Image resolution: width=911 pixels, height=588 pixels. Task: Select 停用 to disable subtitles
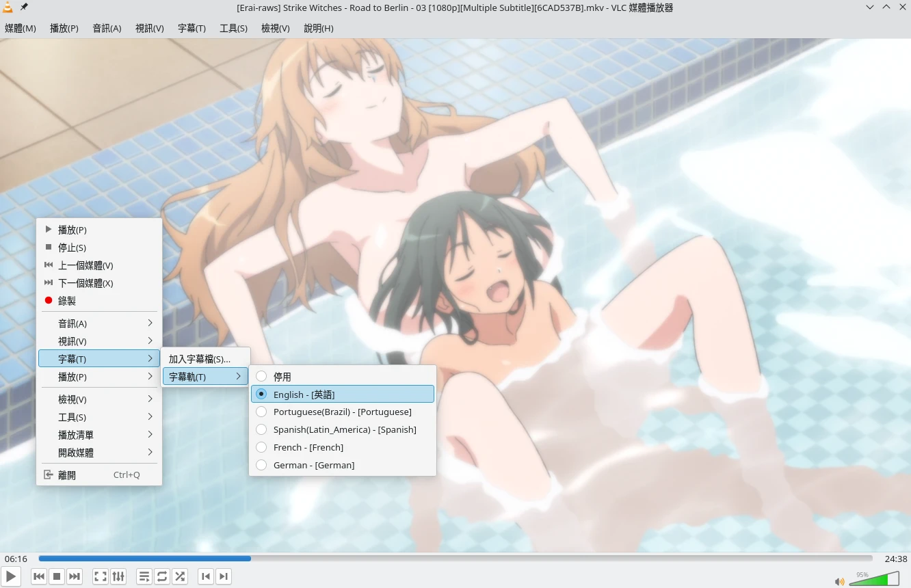pos(343,376)
